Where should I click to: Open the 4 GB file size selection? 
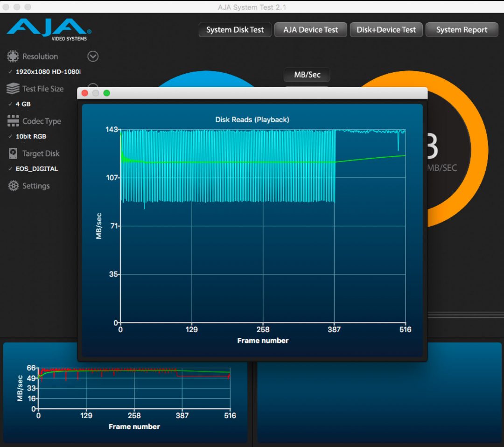(x=23, y=105)
